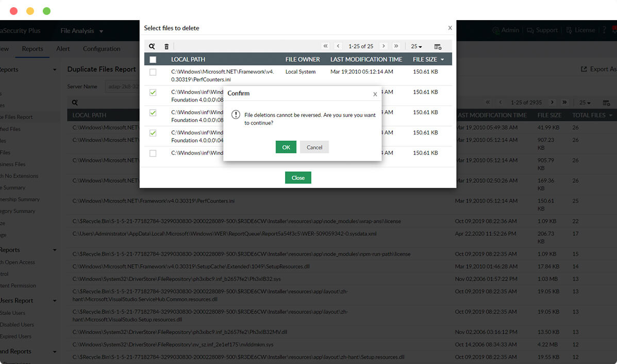Check the first PerfCounters.ini row checkbox
The width and height of the screenshot is (617, 364).
(153, 72)
